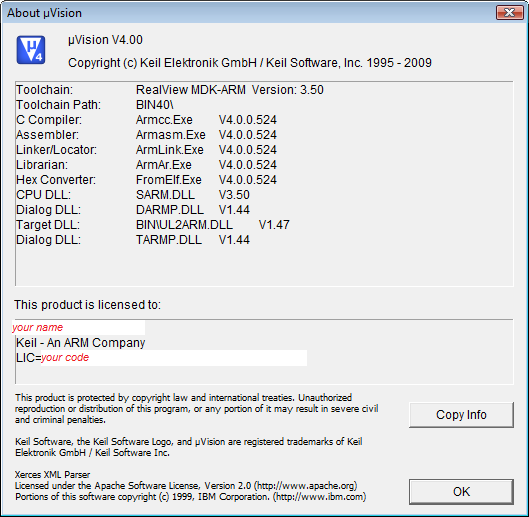Screen dimensions: 529x517
Task: Click the 'Hex Converter:' label
Action: [x=56, y=180]
